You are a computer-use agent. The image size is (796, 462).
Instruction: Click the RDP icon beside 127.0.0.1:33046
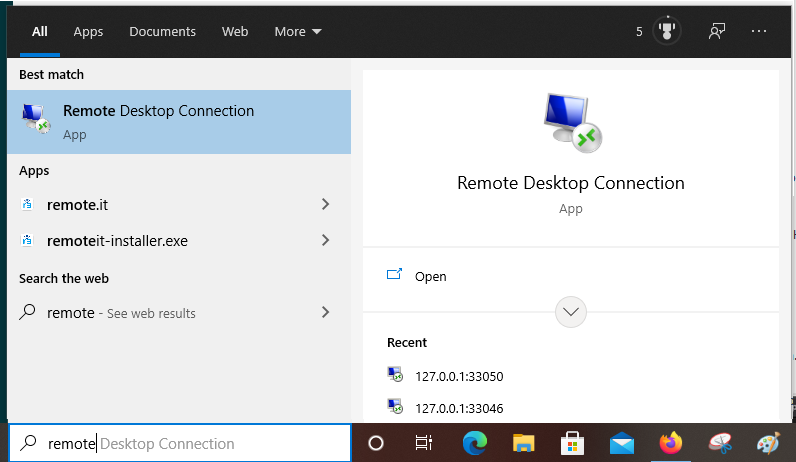395,406
